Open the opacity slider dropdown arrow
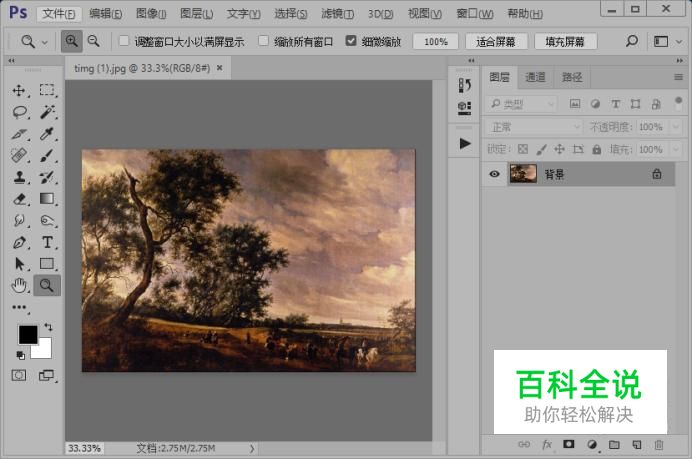Viewport: 692px width, 459px height. pos(675,127)
